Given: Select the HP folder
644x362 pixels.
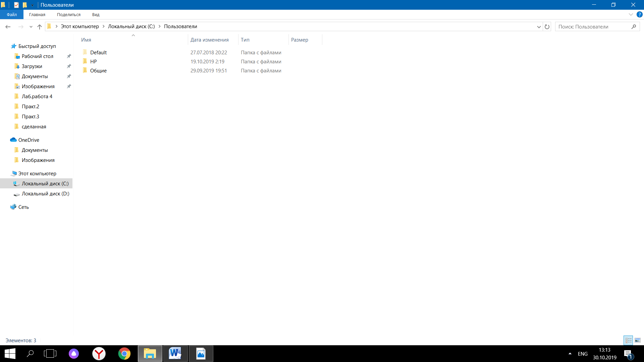Looking at the screenshot, I should click(x=93, y=61).
